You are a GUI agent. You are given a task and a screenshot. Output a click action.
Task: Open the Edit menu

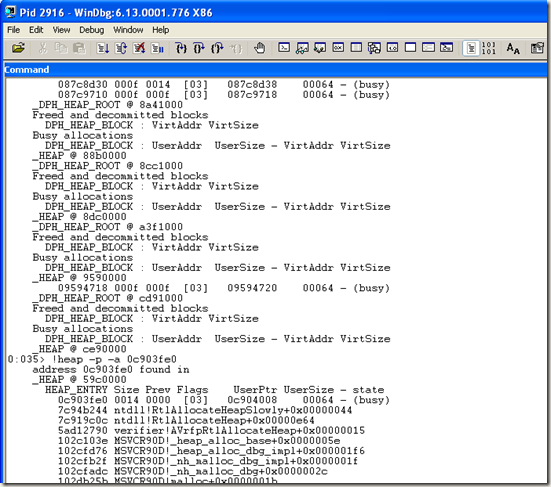(x=36, y=30)
